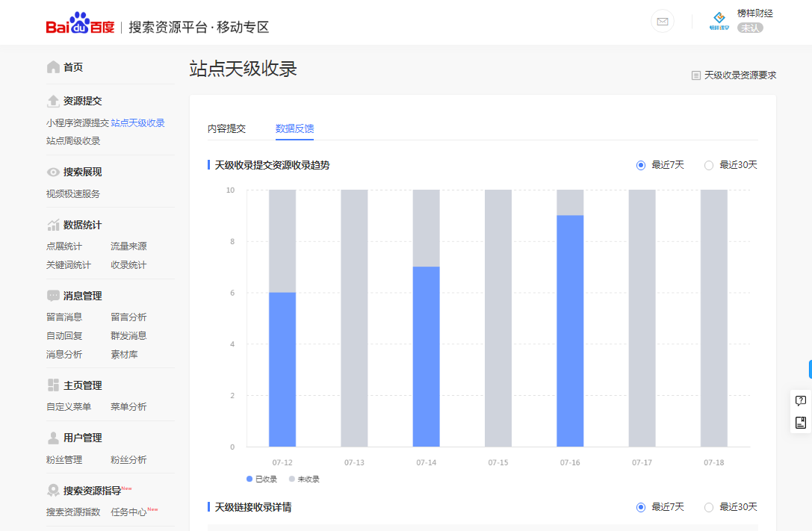Viewport: 812px width, 531px height.
Task: Switch to the 内容提交 tab
Action: (226, 128)
